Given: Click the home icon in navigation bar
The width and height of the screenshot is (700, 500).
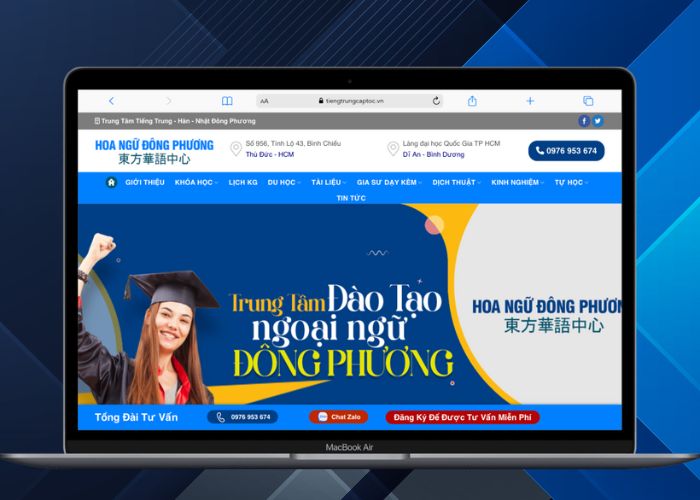Looking at the screenshot, I should (111, 182).
